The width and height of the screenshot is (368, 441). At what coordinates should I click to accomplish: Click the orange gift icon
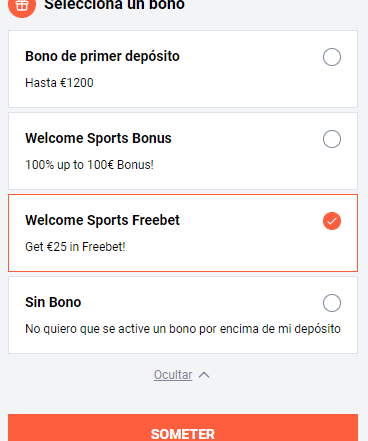tap(22, 6)
